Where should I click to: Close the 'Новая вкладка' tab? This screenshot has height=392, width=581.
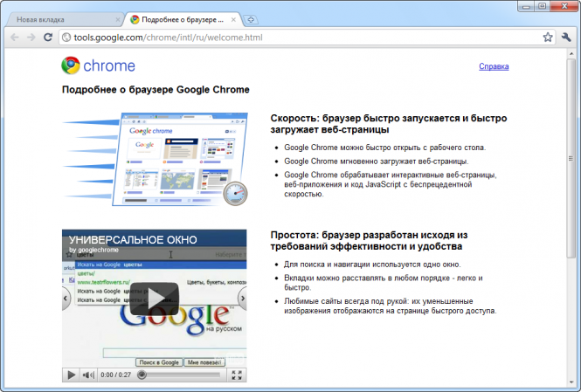pyautogui.click(x=117, y=19)
